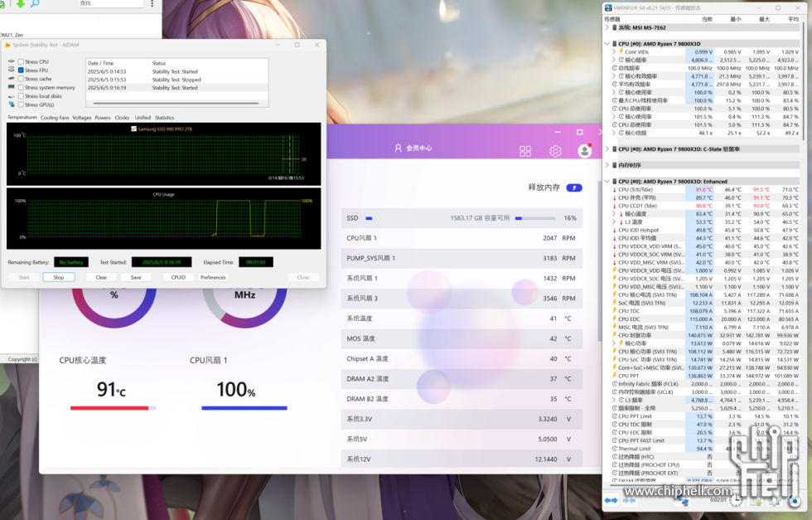Click the Core VIDs lightning bolt icon
812x520 pixels.
pyautogui.click(x=621, y=51)
